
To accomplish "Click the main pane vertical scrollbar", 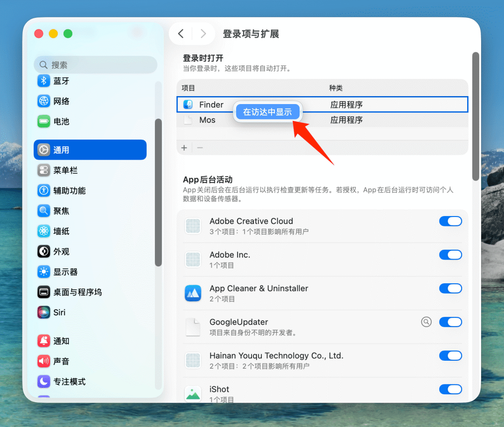I will (x=476, y=116).
